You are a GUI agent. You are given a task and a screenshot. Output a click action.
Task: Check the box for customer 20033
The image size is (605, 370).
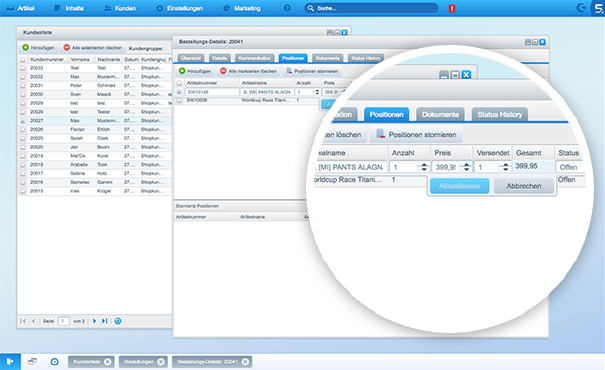click(x=23, y=68)
